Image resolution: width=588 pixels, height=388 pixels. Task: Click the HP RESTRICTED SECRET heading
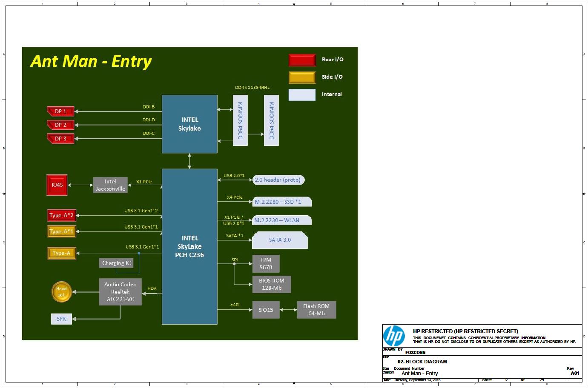(465, 331)
